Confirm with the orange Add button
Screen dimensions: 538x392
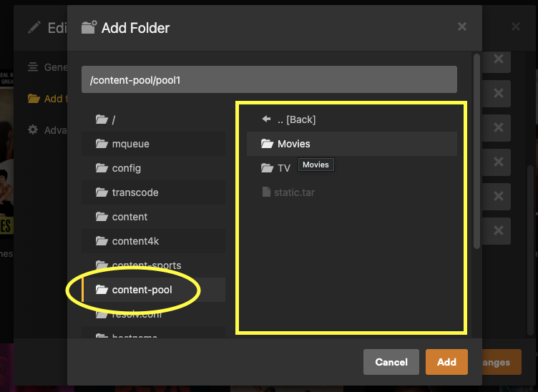[x=446, y=362]
